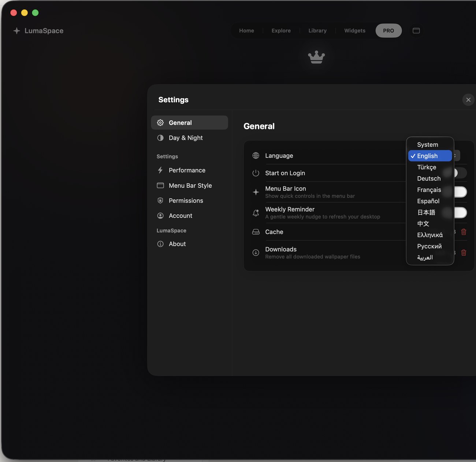
Task: Click the crown icon
Action: pos(316,57)
